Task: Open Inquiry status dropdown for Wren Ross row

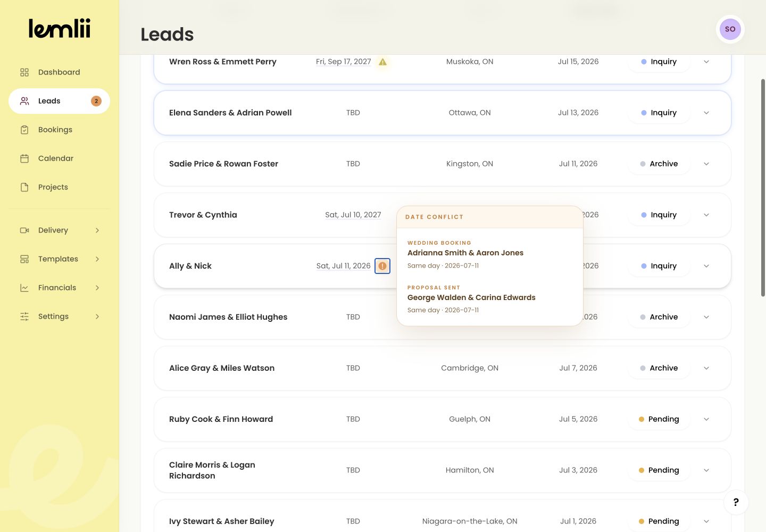Action: pyautogui.click(x=659, y=62)
